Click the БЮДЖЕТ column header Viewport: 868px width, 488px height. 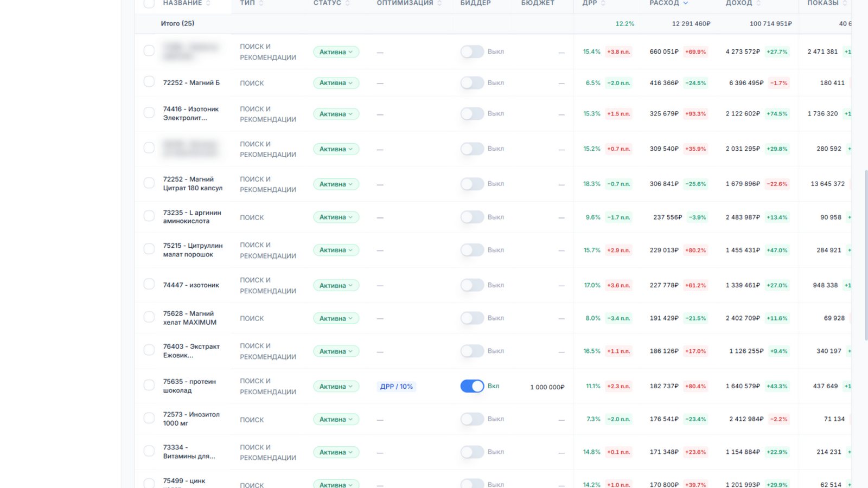coord(538,3)
